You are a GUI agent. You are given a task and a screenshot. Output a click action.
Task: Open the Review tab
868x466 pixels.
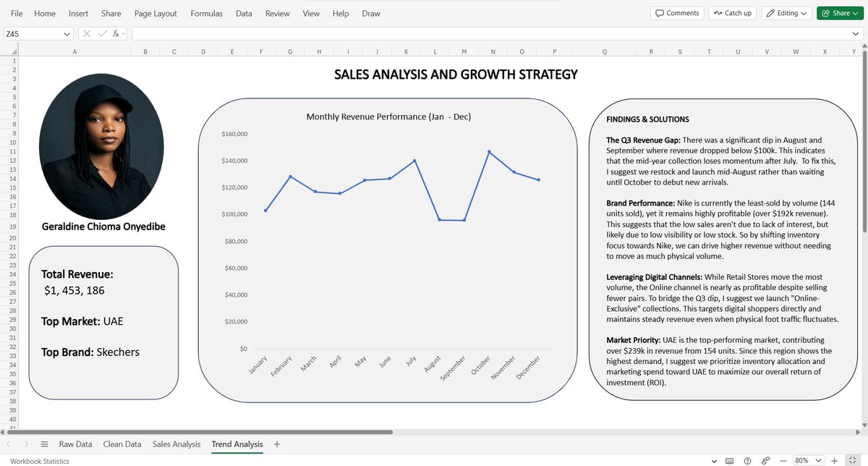pyautogui.click(x=277, y=14)
